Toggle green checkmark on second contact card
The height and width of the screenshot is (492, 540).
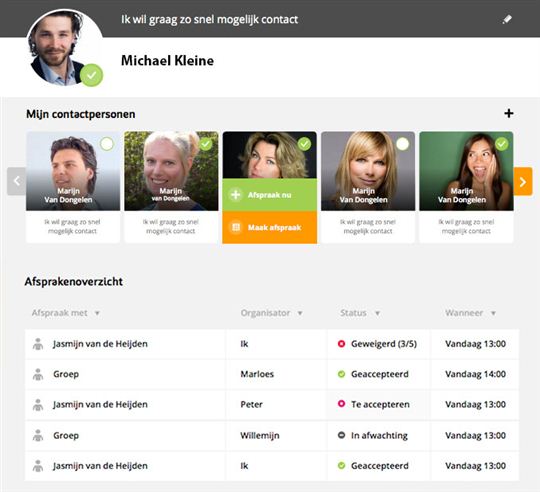206,144
